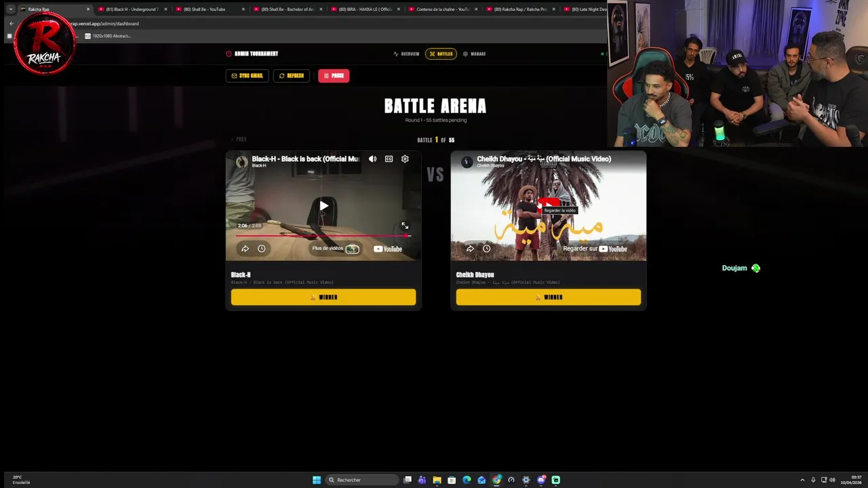Image resolution: width=868 pixels, height=488 pixels.
Task: Go to the Overview section
Action: coord(406,54)
